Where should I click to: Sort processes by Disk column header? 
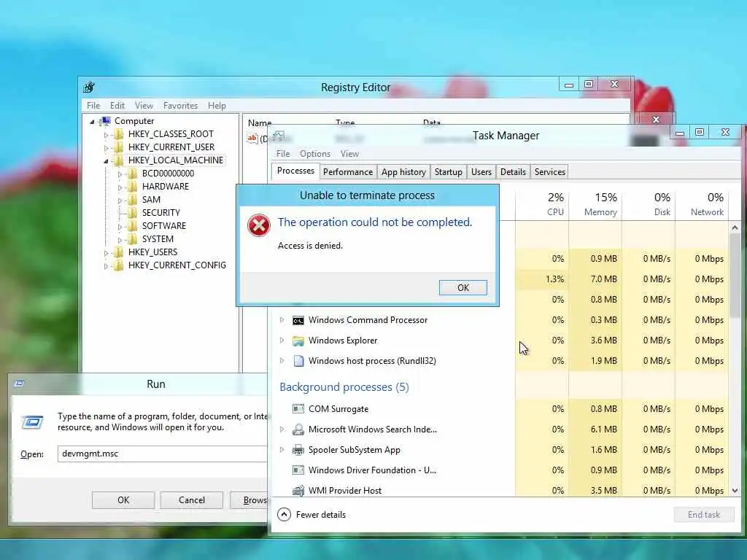coord(649,204)
